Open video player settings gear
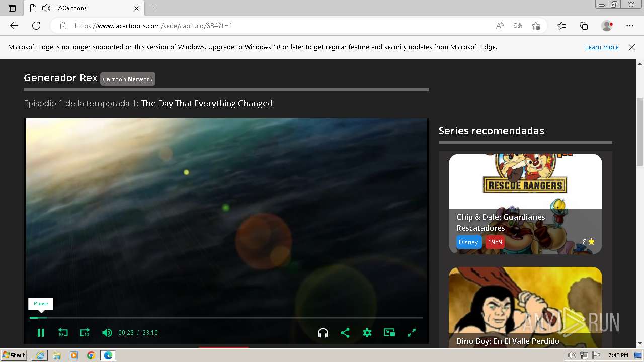The width and height of the screenshot is (644, 362). (x=367, y=333)
